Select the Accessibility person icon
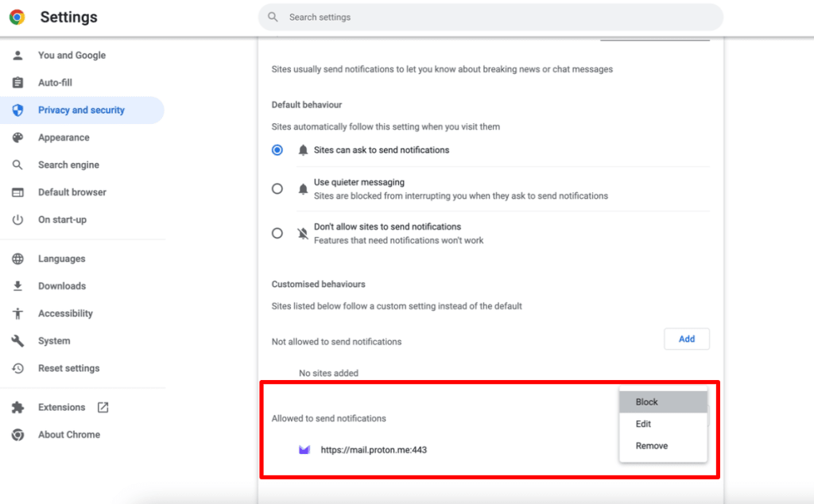 (x=17, y=313)
